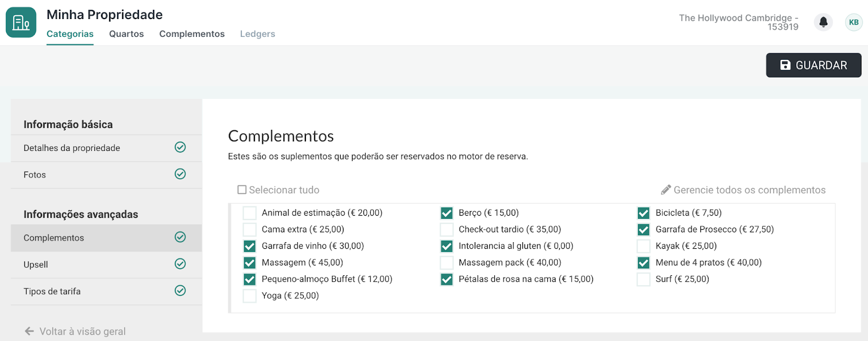Enable Check-out tardio checkbox
The height and width of the screenshot is (341, 868).
(x=446, y=229)
